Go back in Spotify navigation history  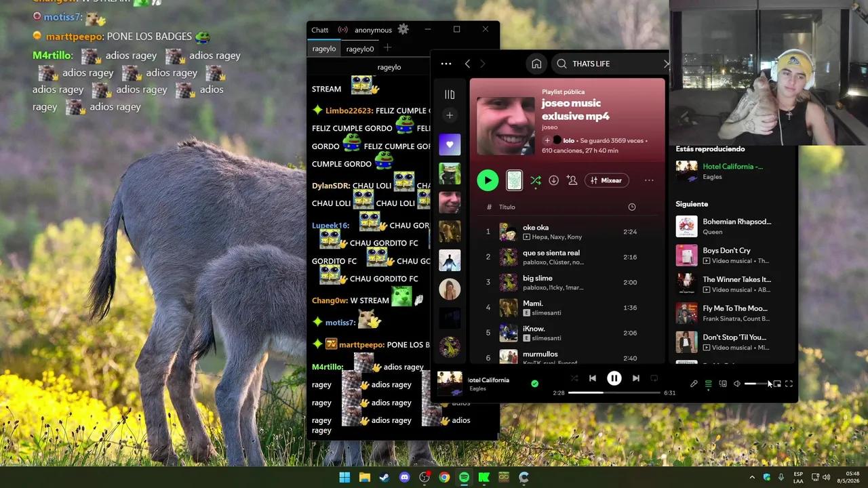pos(467,64)
